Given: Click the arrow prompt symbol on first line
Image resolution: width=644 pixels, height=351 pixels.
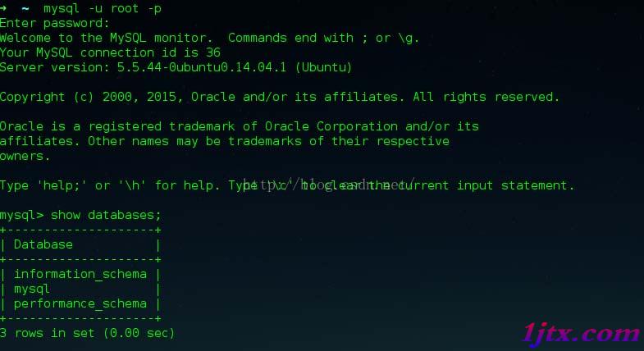Looking at the screenshot, I should coord(3,8).
